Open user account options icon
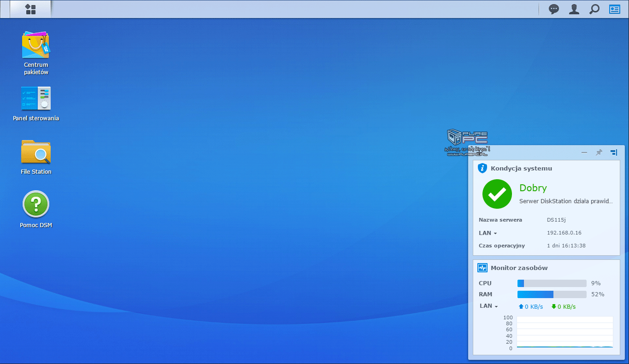Screen dimensions: 629x364 click(x=574, y=9)
